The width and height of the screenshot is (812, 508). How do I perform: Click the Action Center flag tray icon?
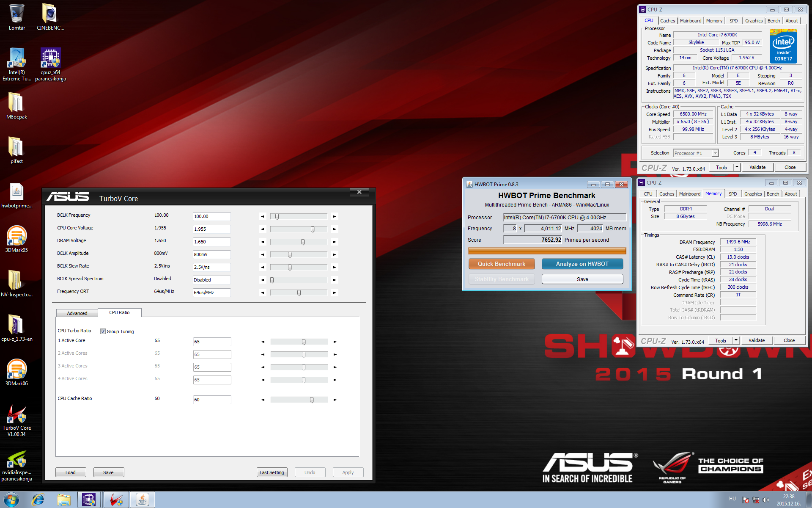pyautogui.click(x=746, y=500)
